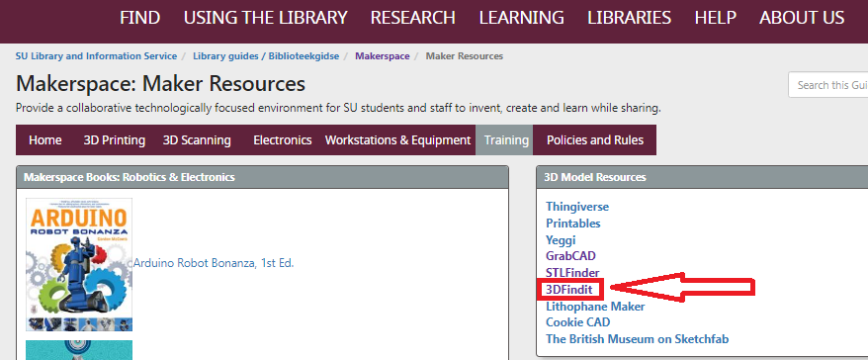Open the GrabCAD link
868x360 pixels.
pyautogui.click(x=570, y=256)
